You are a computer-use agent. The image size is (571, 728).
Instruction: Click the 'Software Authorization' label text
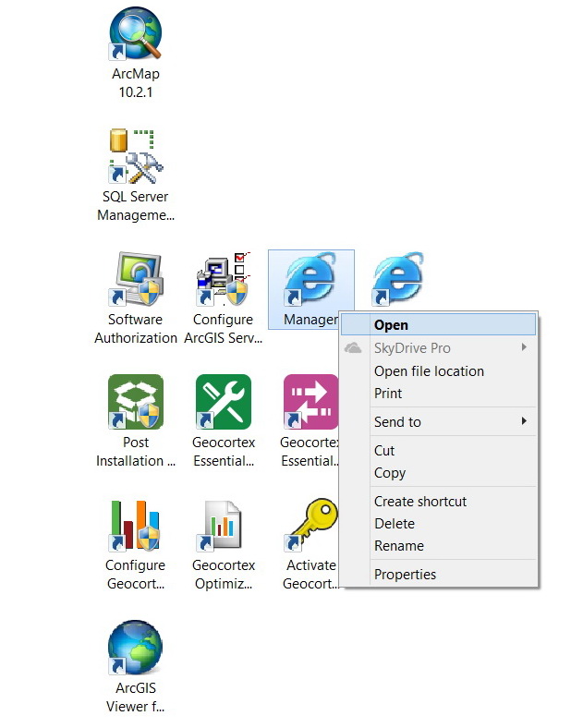click(136, 329)
